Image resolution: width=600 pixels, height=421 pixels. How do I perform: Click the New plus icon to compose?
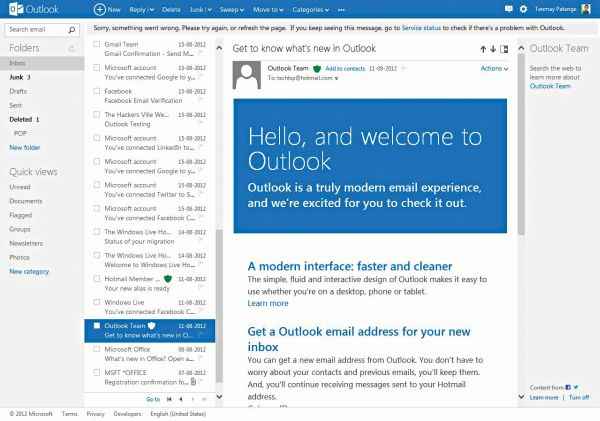tap(99, 10)
